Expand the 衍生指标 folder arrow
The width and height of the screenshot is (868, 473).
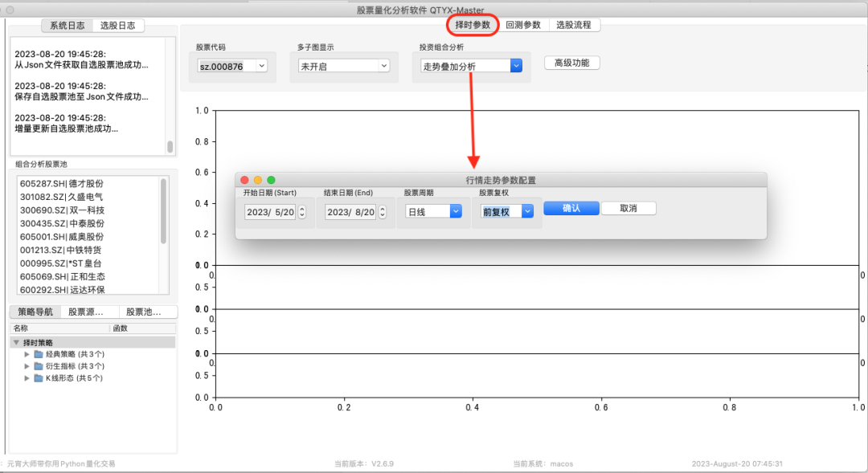27,366
